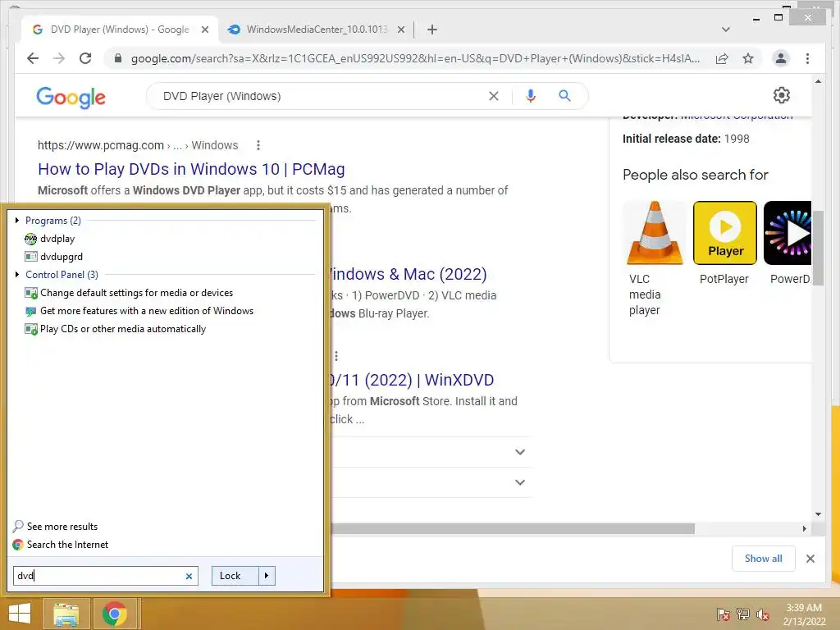Open How to Play DVDs in Windows 10 PCMag link
Viewport: 840px width, 630px height.
click(191, 169)
